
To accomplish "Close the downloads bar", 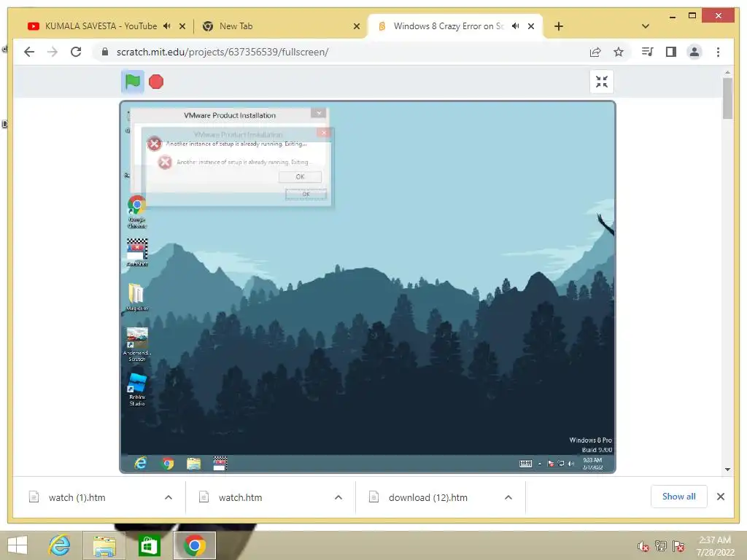I will 720,497.
